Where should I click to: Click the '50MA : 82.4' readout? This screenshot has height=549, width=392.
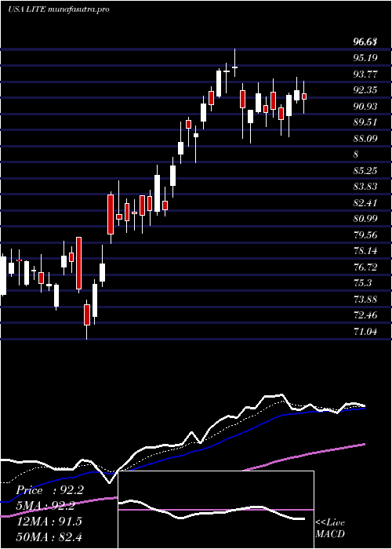(49, 536)
